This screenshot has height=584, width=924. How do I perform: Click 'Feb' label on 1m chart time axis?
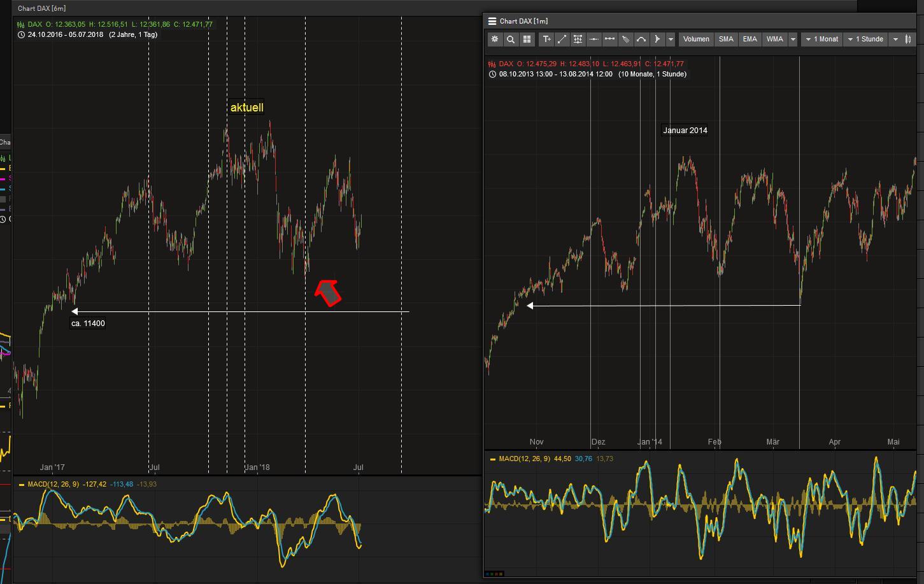[x=714, y=442]
